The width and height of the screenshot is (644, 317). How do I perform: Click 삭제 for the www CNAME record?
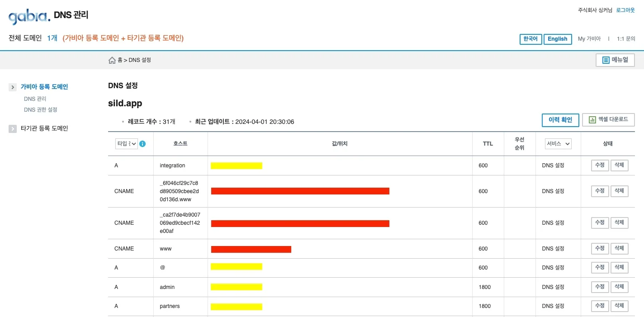[x=619, y=249]
